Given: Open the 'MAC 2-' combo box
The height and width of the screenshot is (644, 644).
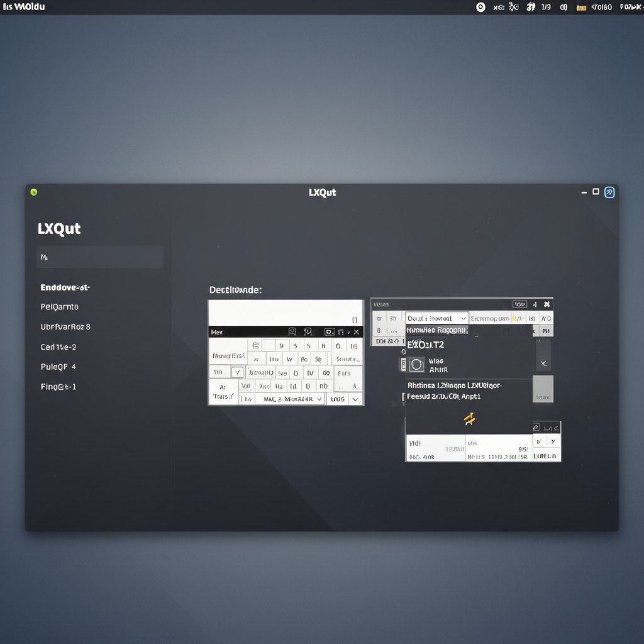Looking at the screenshot, I should [x=289, y=399].
